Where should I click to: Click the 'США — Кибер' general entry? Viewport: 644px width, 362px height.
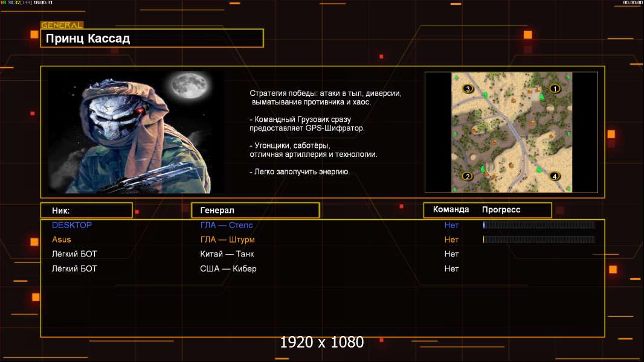(x=228, y=268)
